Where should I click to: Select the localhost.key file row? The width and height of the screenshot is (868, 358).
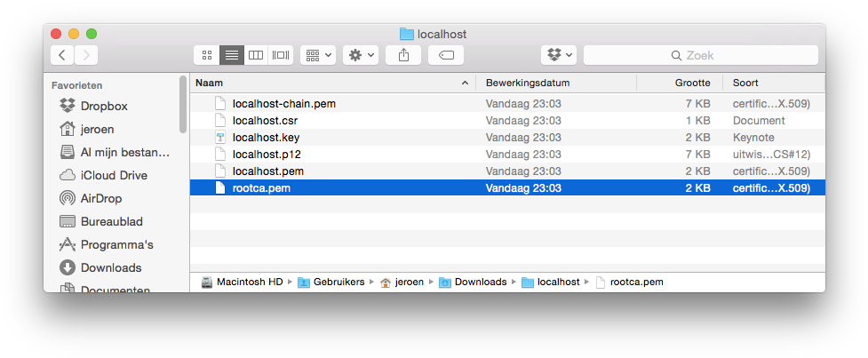click(x=267, y=138)
